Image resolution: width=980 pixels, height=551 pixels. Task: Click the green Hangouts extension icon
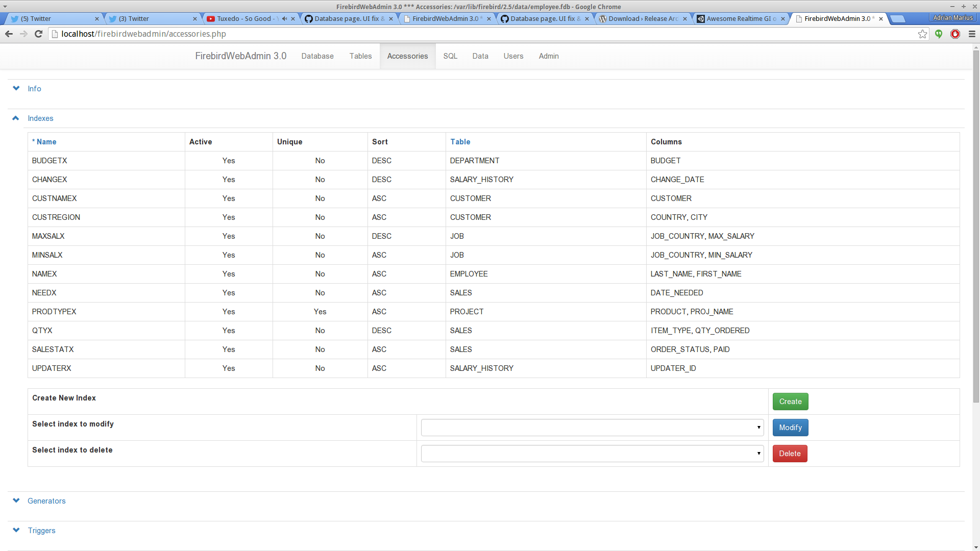pos(939,34)
